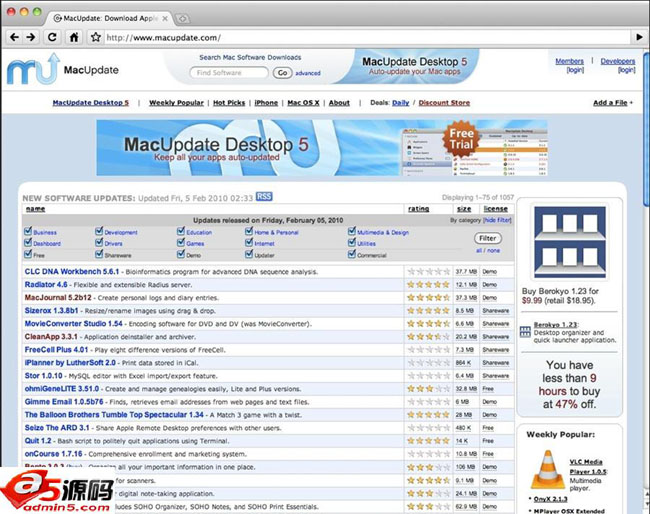
Task: Click the MacUpdate logo
Action: (63, 69)
